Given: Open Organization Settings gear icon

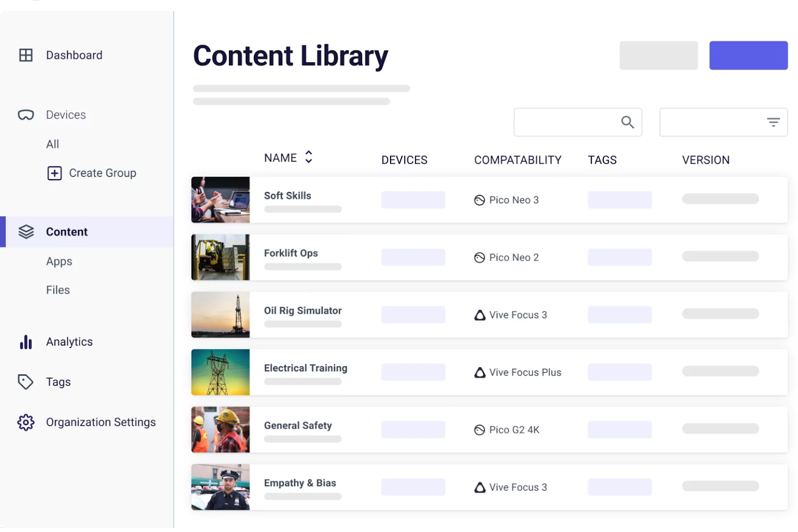Looking at the screenshot, I should [x=25, y=422].
